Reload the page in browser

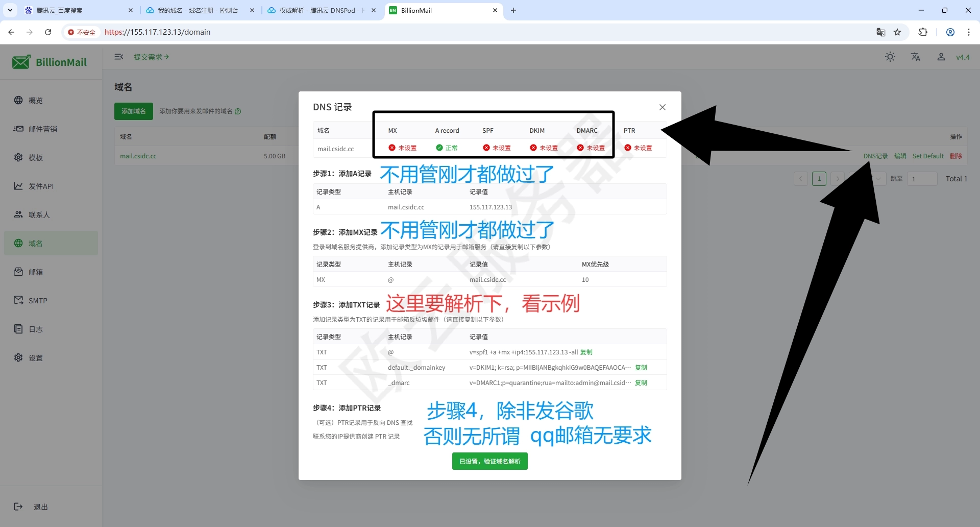[x=48, y=32]
